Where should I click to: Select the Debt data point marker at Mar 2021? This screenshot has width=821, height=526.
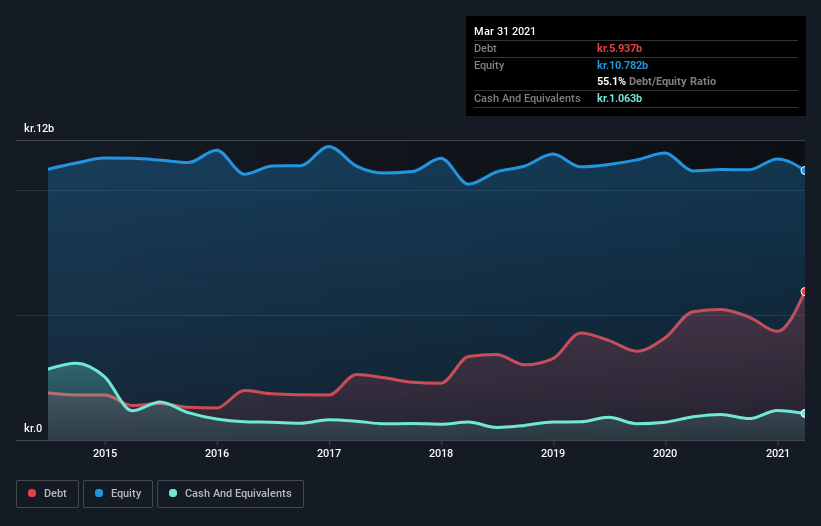[x=804, y=292]
